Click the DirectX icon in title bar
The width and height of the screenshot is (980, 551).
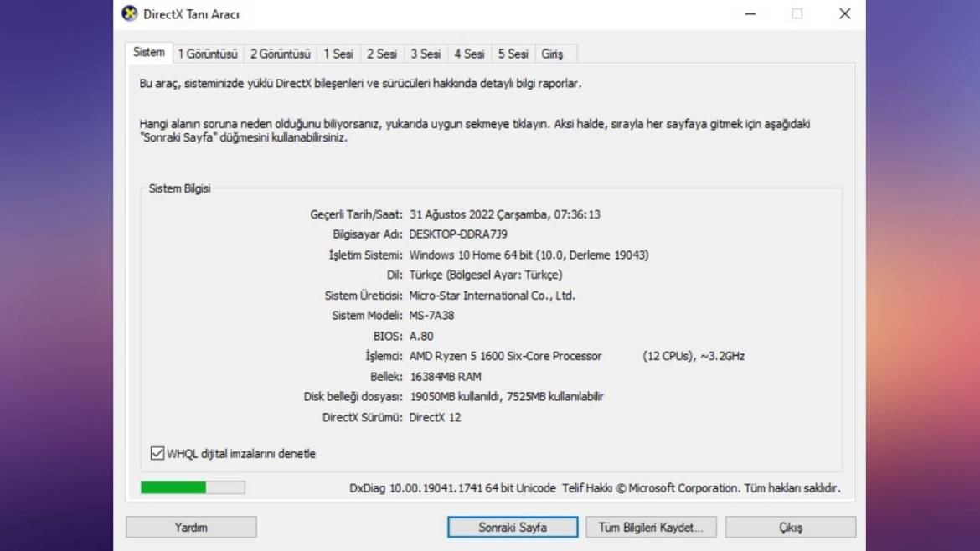[x=130, y=13]
